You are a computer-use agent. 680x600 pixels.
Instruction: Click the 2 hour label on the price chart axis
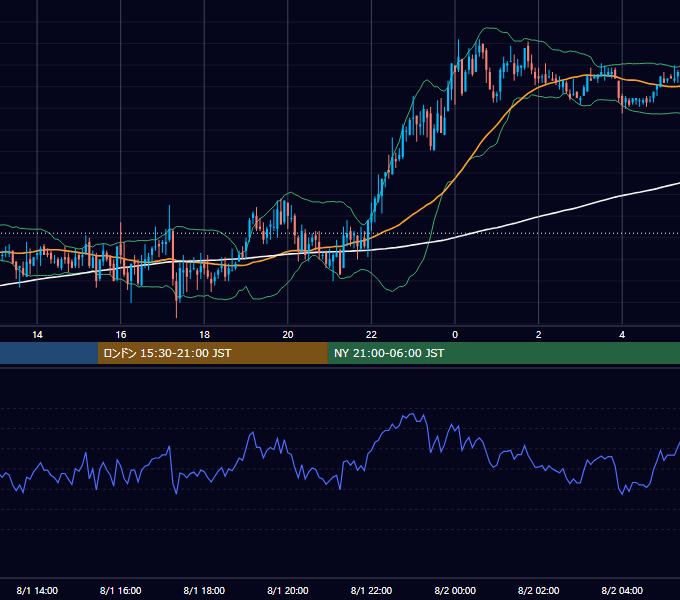(539, 335)
